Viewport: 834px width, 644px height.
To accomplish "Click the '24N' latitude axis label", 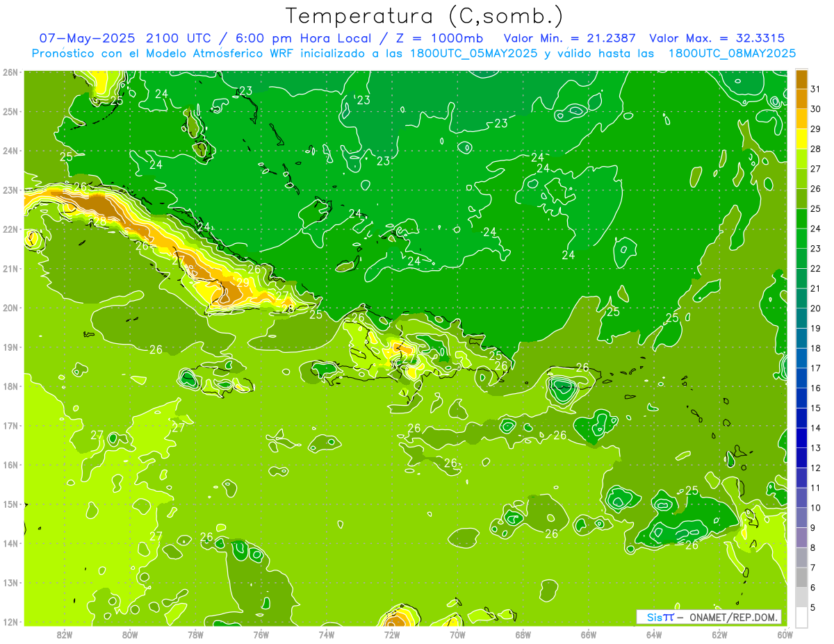I will coord(10,151).
